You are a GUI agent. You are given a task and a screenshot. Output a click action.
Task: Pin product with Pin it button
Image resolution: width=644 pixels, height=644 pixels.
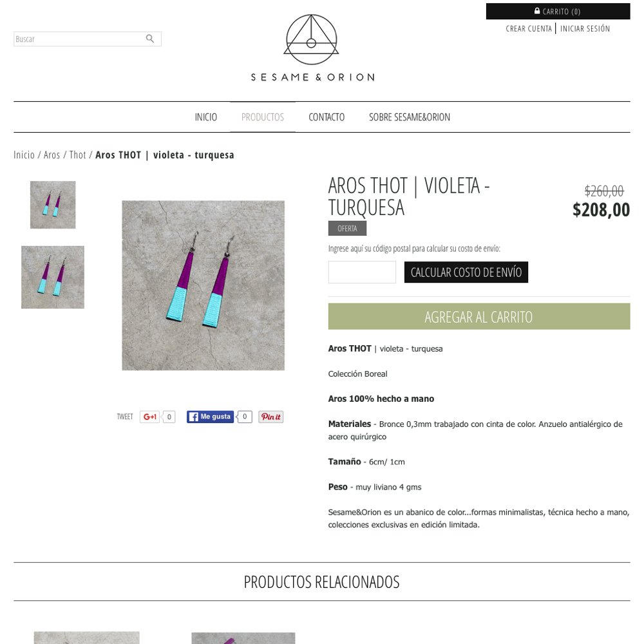[x=270, y=417]
